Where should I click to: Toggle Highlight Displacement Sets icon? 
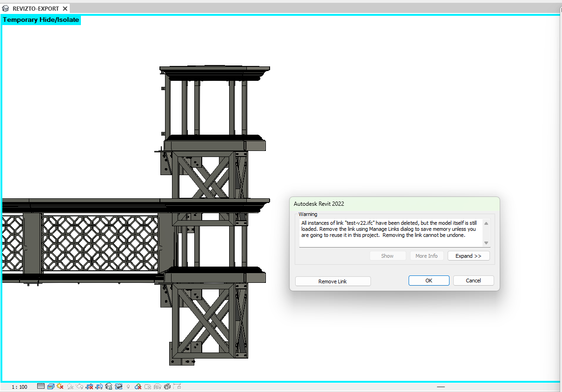pos(167,386)
